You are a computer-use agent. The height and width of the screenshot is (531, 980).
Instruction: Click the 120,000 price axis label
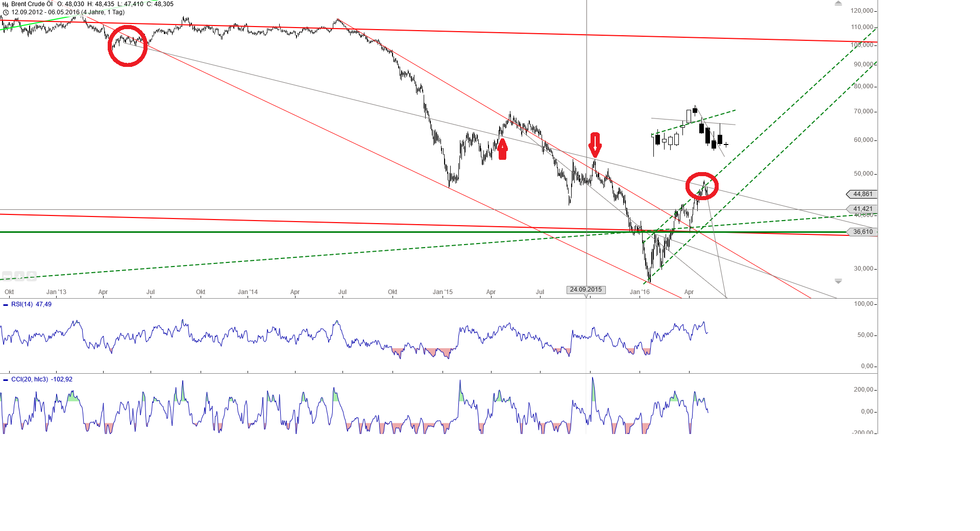(862, 11)
